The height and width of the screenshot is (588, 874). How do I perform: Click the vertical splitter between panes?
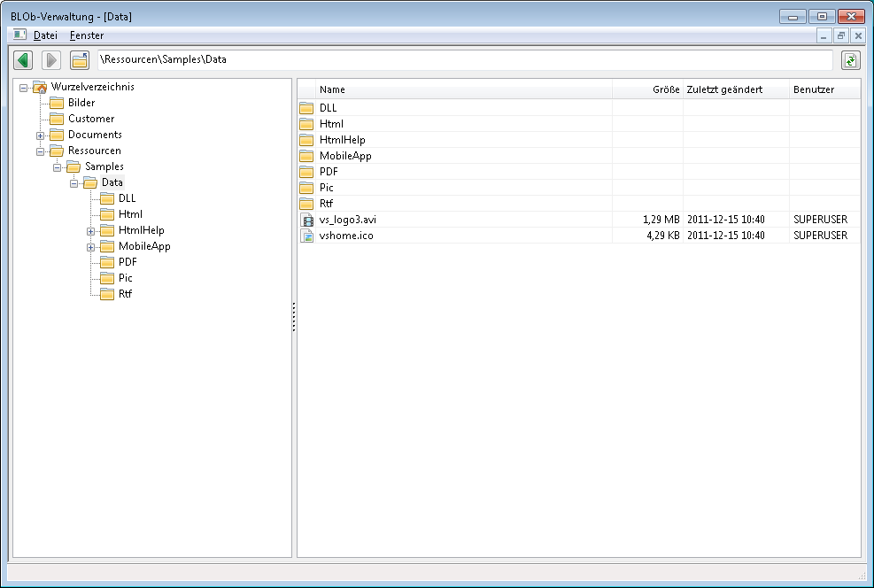(x=294, y=317)
